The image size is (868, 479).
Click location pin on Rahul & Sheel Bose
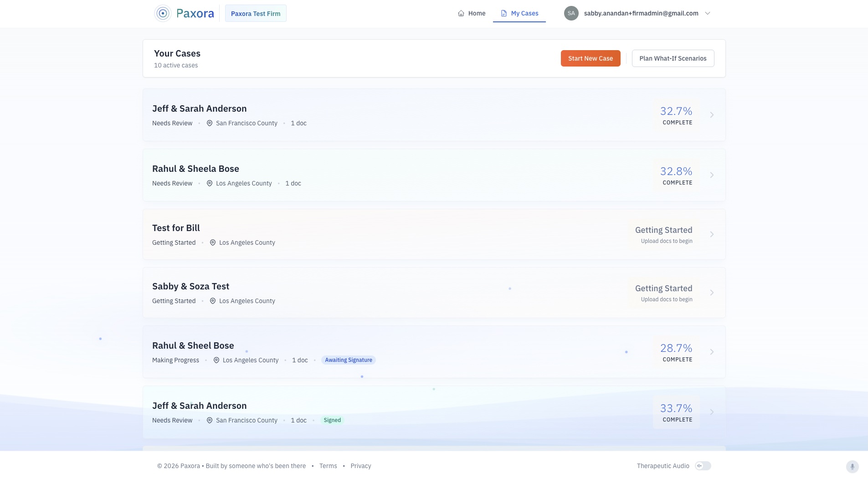(216, 360)
